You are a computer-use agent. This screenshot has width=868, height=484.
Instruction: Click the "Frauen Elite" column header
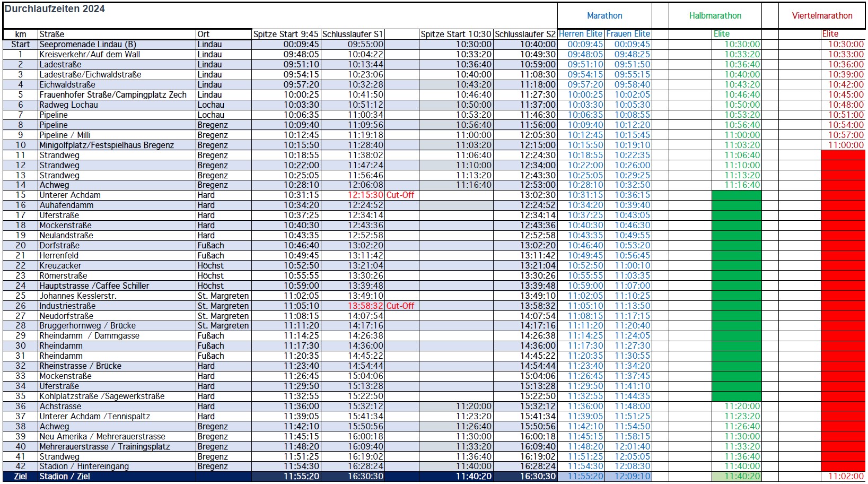tap(628, 34)
